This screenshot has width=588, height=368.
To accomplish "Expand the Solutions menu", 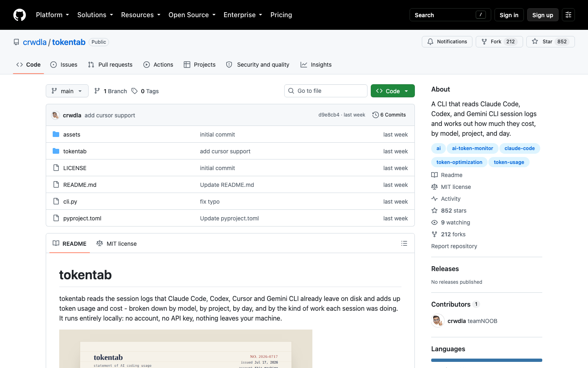I will [x=95, y=15].
